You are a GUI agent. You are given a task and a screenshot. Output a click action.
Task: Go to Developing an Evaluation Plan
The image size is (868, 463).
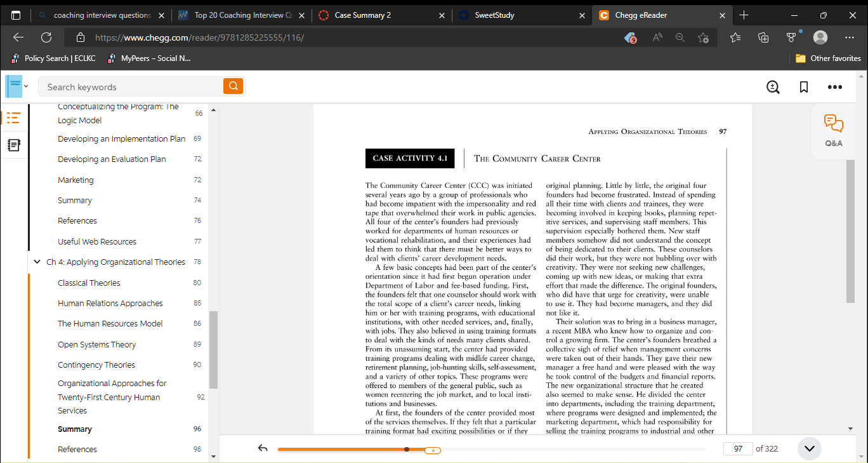tap(112, 159)
